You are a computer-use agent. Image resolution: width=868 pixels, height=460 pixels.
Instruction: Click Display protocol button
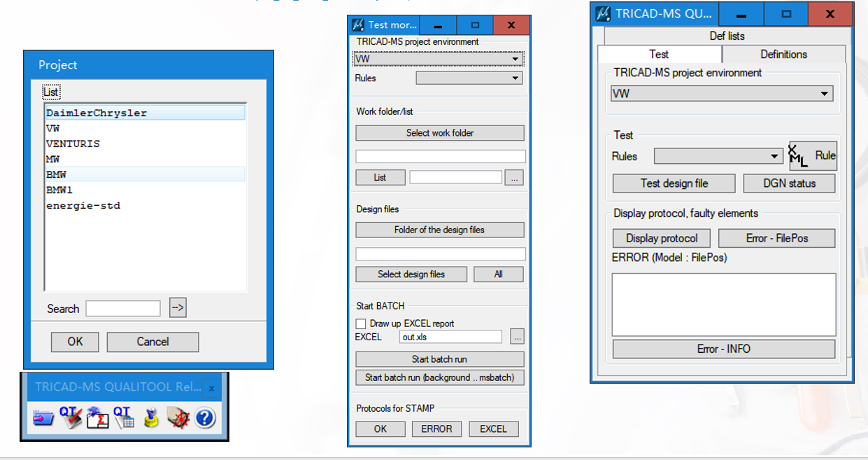(x=662, y=238)
